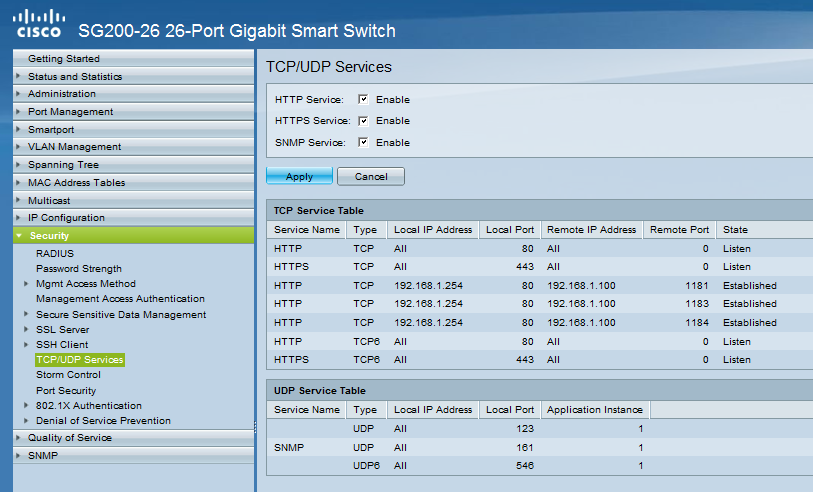
Task: Open the Storm Control page
Action: pos(68,375)
